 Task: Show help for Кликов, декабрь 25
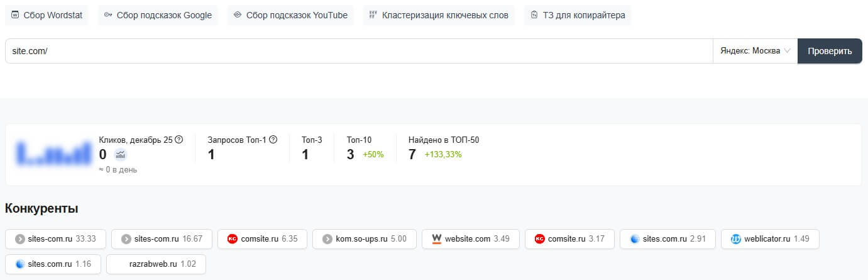[179, 140]
